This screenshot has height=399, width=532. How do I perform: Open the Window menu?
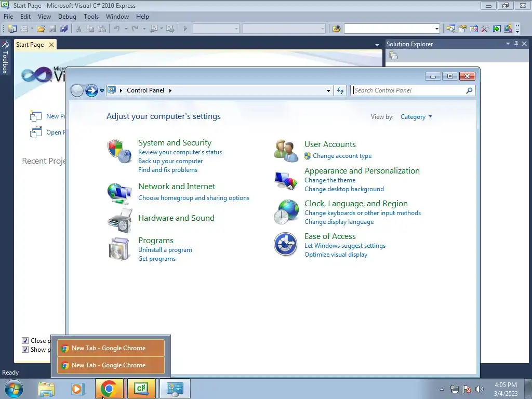click(x=117, y=16)
